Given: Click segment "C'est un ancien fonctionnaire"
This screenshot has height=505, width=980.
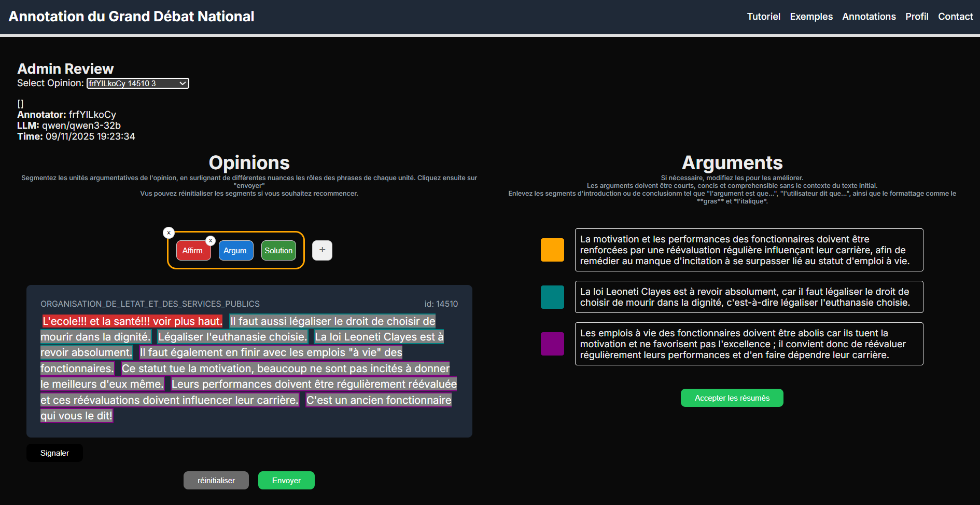Looking at the screenshot, I should 379,400.
